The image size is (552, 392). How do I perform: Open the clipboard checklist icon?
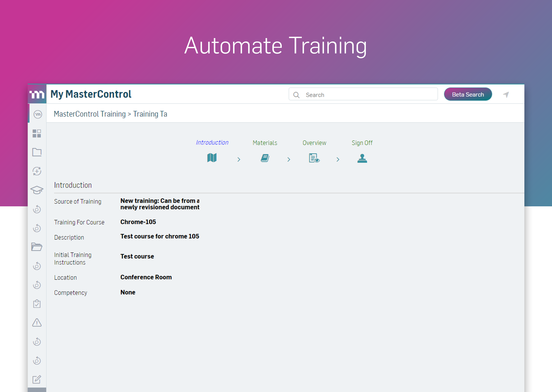pyautogui.click(x=37, y=304)
